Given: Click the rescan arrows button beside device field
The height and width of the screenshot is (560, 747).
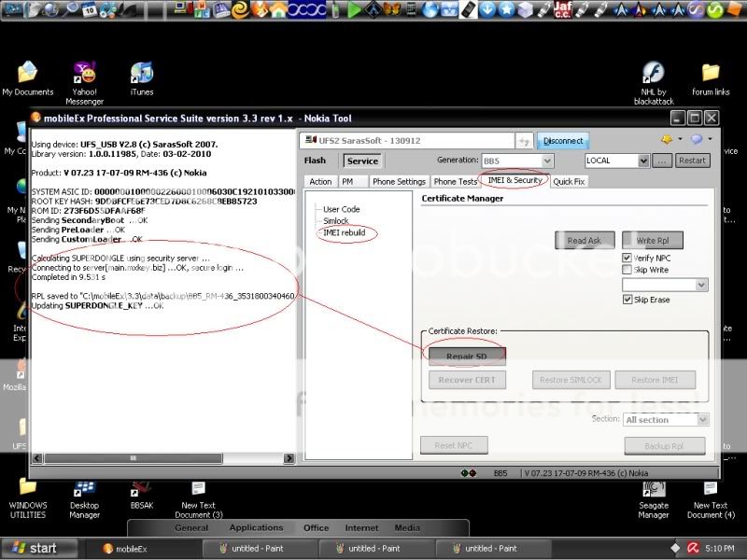Looking at the screenshot, I should pos(524,141).
